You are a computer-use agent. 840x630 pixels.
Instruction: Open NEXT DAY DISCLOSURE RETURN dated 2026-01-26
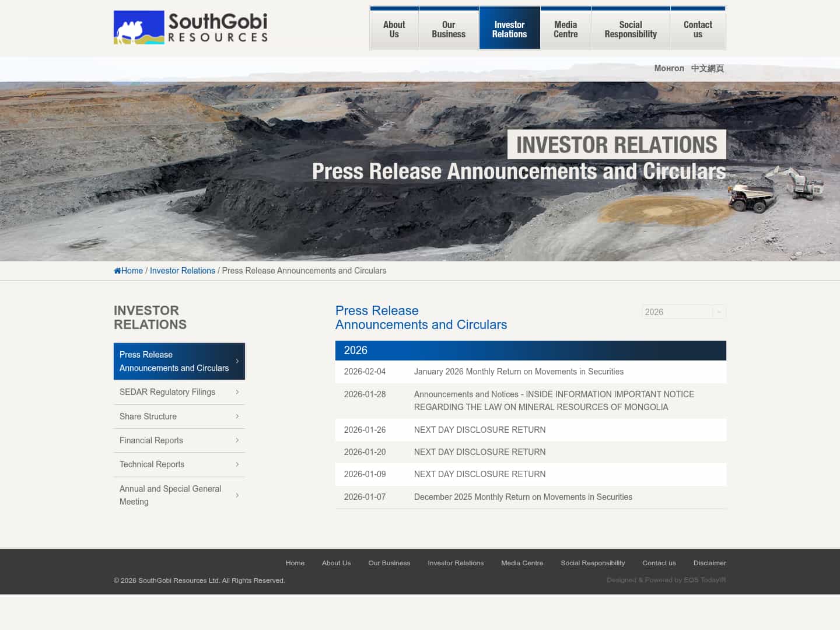coord(480,430)
